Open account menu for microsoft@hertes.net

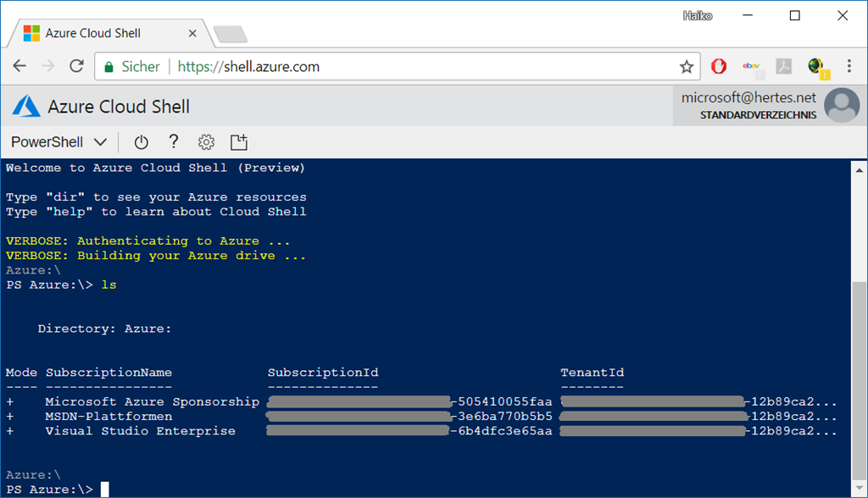(x=841, y=106)
